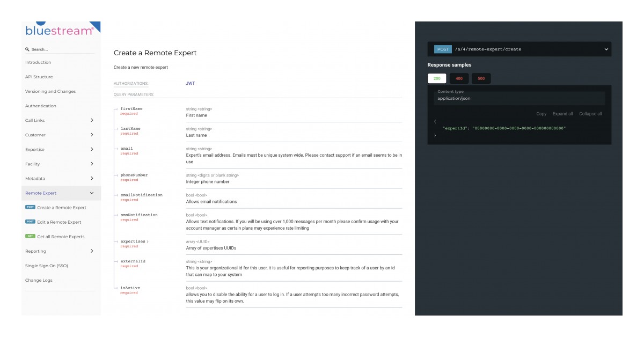Click the GET badge beside Get all Remote Experts
This screenshot has width=644, height=337.
point(32,237)
